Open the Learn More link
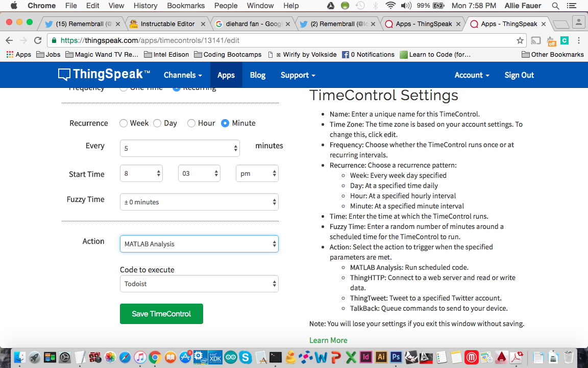The width and height of the screenshot is (588, 368). 328,340
